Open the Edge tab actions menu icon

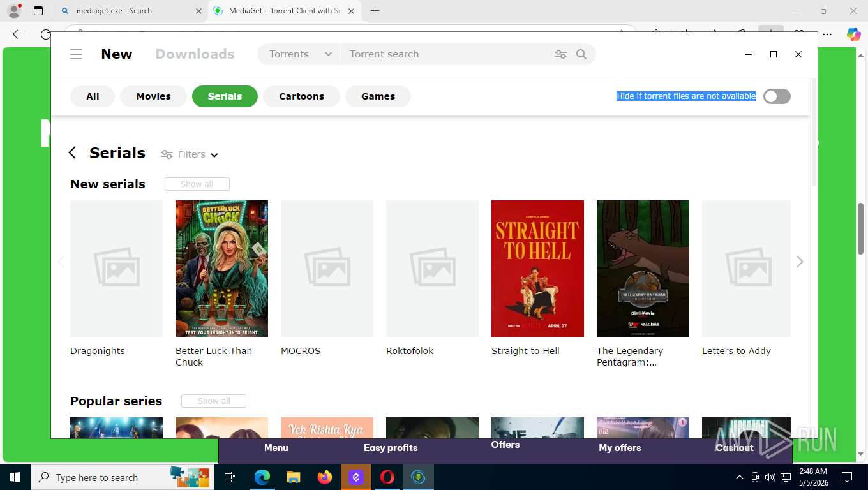38,11
